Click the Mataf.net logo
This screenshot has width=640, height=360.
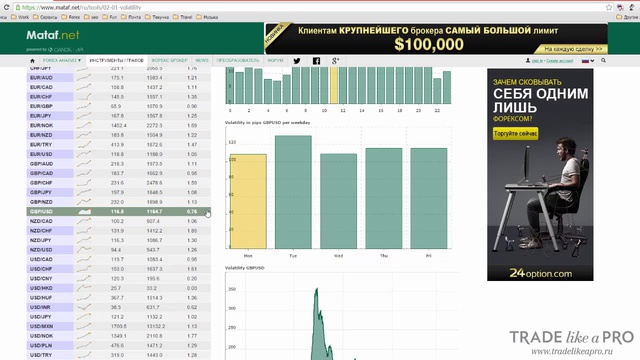(x=53, y=35)
